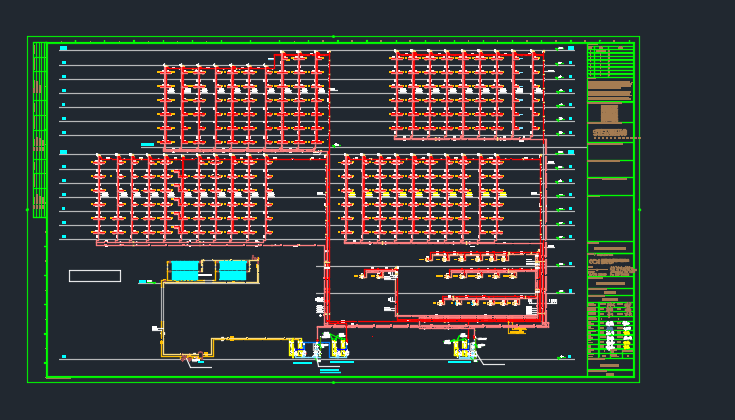Pick the green table at the top of the title block

point(611,60)
